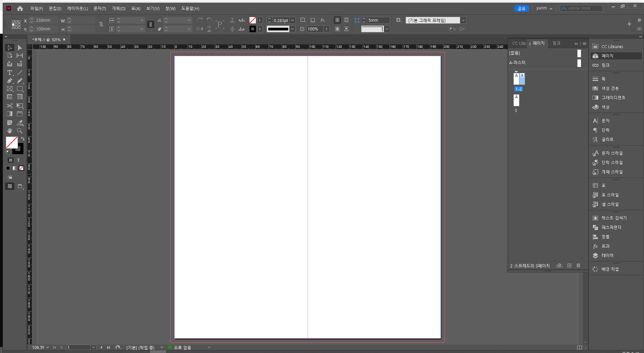Open preflight profile dropdown next to 오류 없음
This screenshot has height=353, width=644.
[x=209, y=347]
